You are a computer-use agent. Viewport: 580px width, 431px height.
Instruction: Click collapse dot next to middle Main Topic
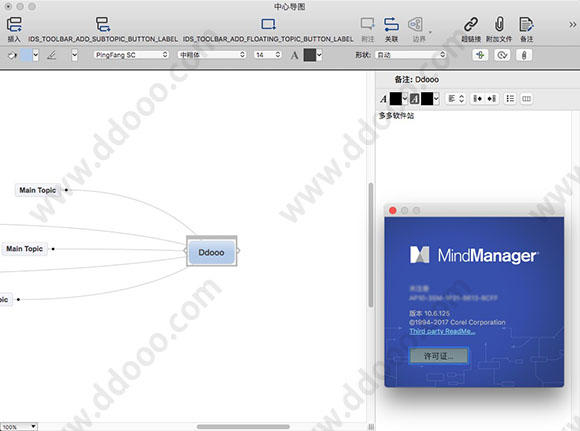pyautogui.click(x=53, y=249)
